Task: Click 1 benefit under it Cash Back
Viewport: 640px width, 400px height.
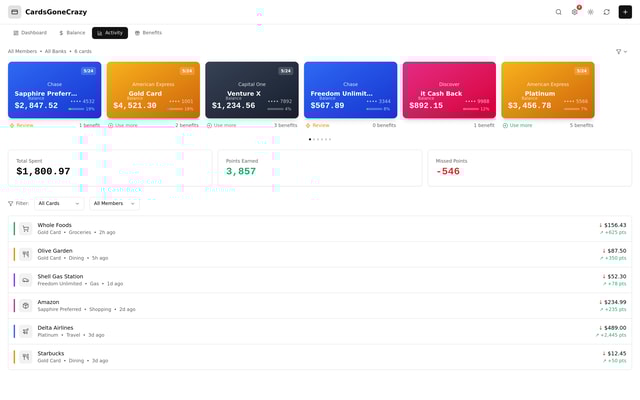Action: pos(484,125)
